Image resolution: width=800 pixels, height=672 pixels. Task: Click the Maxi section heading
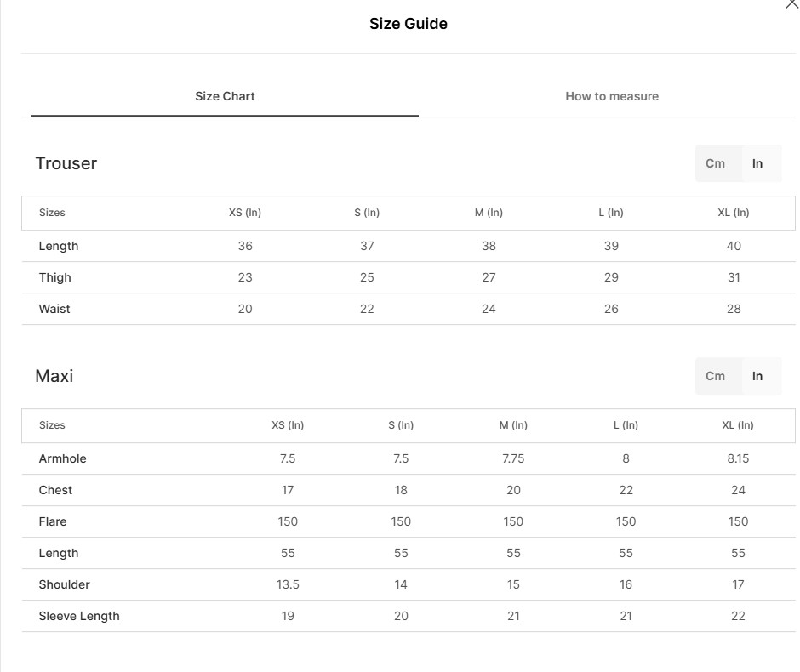[54, 376]
